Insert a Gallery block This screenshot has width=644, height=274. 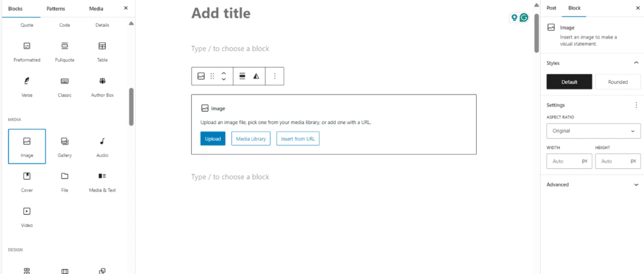point(65,147)
